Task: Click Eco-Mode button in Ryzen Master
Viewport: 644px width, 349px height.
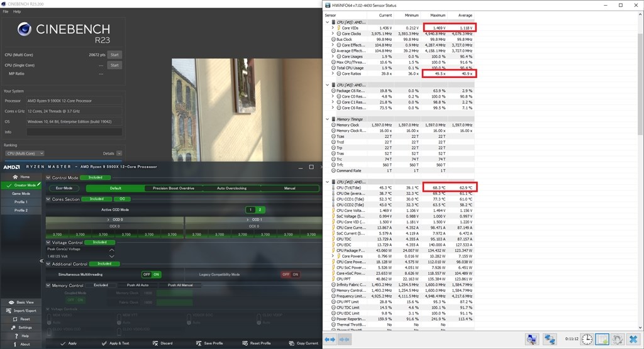Action: (64, 188)
